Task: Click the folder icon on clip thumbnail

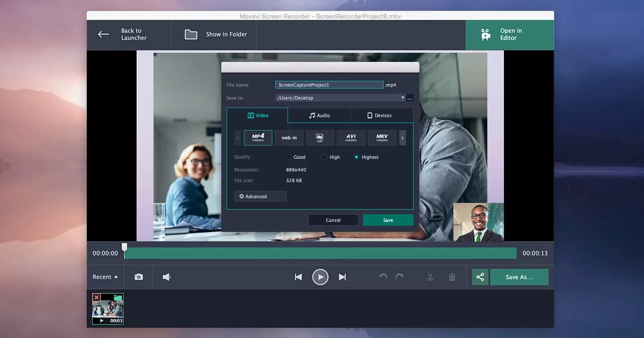Action: [118, 297]
